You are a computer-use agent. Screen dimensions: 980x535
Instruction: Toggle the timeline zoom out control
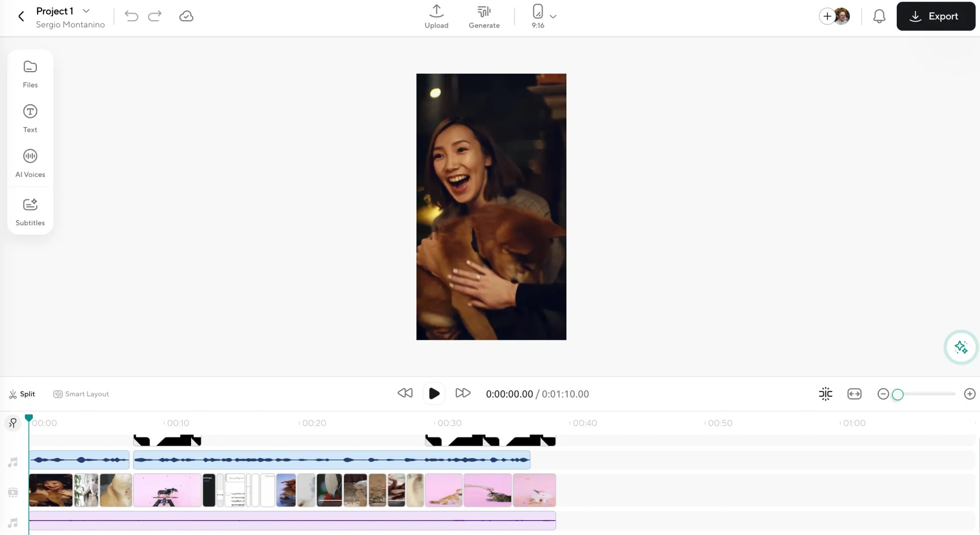883,393
